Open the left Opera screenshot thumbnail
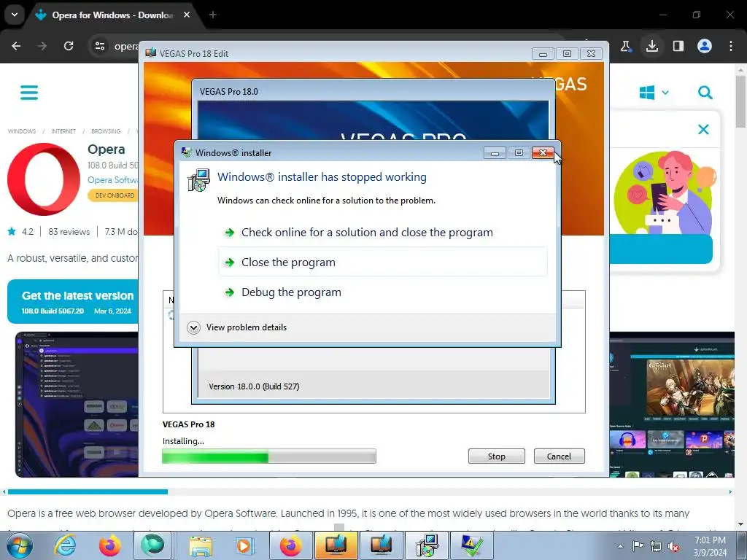The width and height of the screenshot is (747, 560). click(x=77, y=405)
